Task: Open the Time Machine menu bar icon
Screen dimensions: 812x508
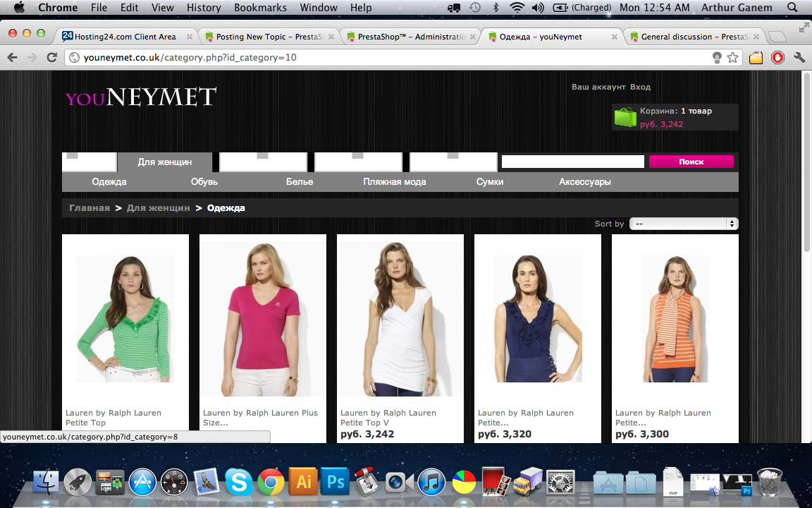Action: coord(474,7)
